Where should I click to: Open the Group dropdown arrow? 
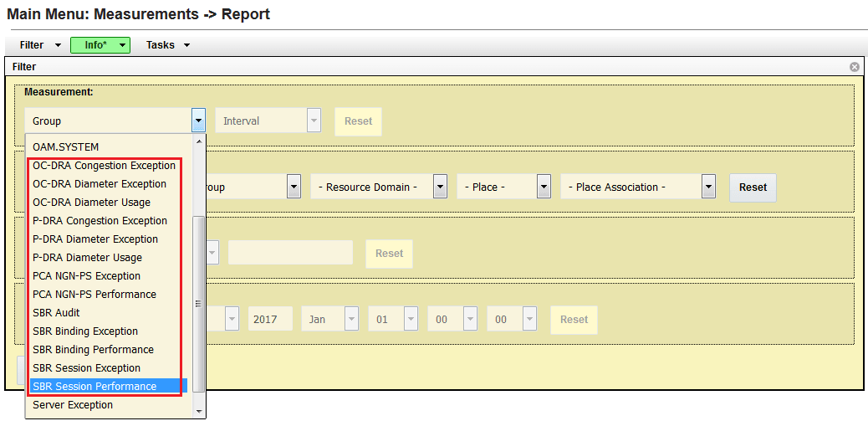tap(199, 121)
